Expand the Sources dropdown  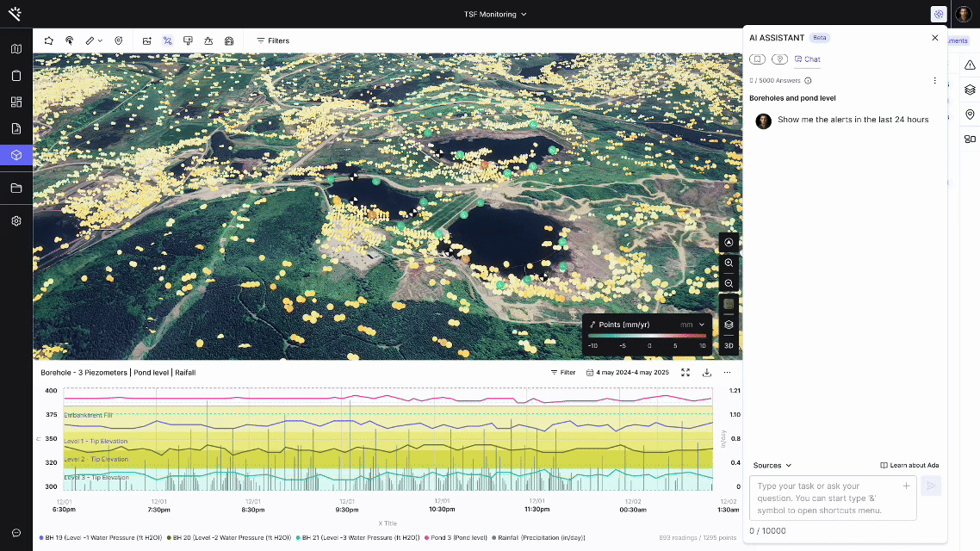point(772,466)
